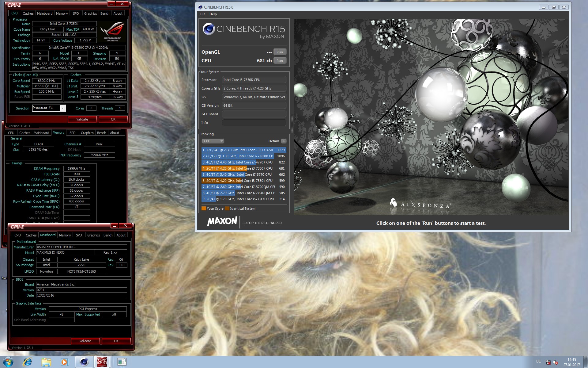This screenshot has height=368, width=588.
Task: Open Windows Media Player taskbar icon
Action: pyautogui.click(x=64, y=362)
